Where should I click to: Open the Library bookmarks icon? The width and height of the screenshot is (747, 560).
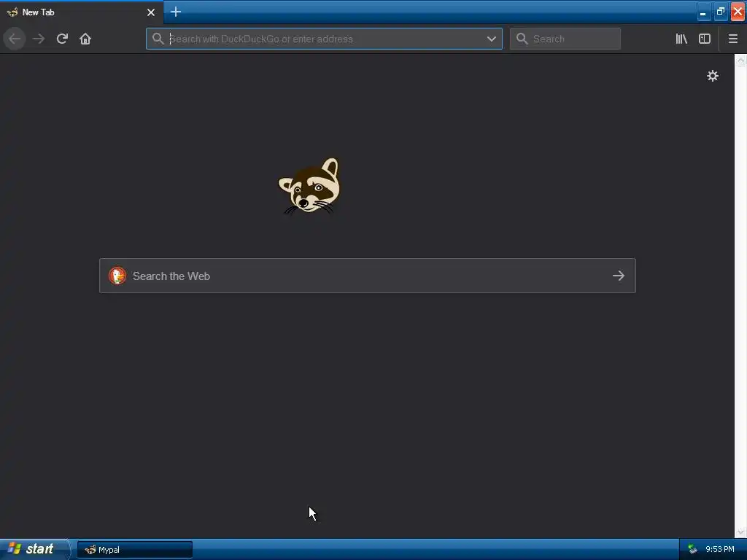coord(681,39)
